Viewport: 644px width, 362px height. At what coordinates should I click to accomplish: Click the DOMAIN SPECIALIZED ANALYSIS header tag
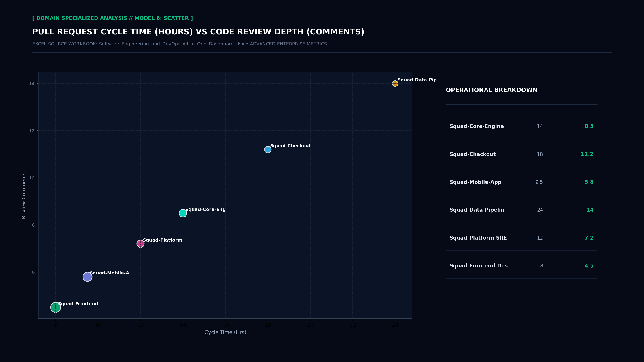(x=112, y=18)
